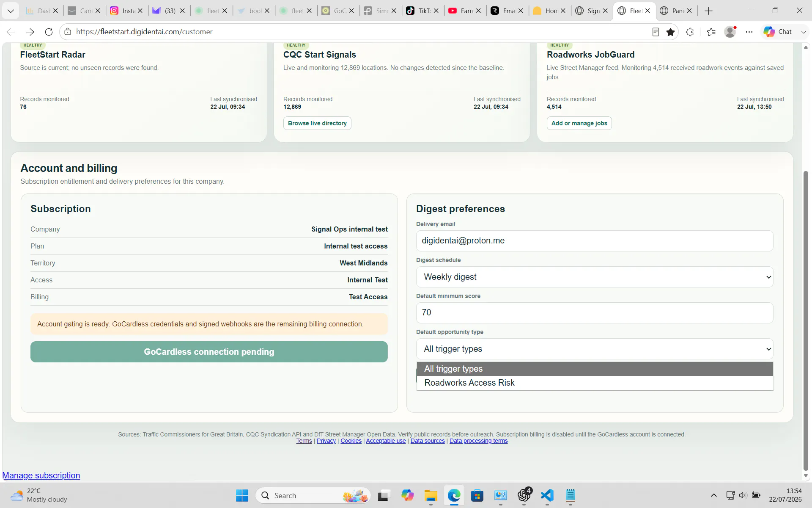Click the Default minimum score field
This screenshot has width=812, height=508.
pyautogui.click(x=595, y=313)
